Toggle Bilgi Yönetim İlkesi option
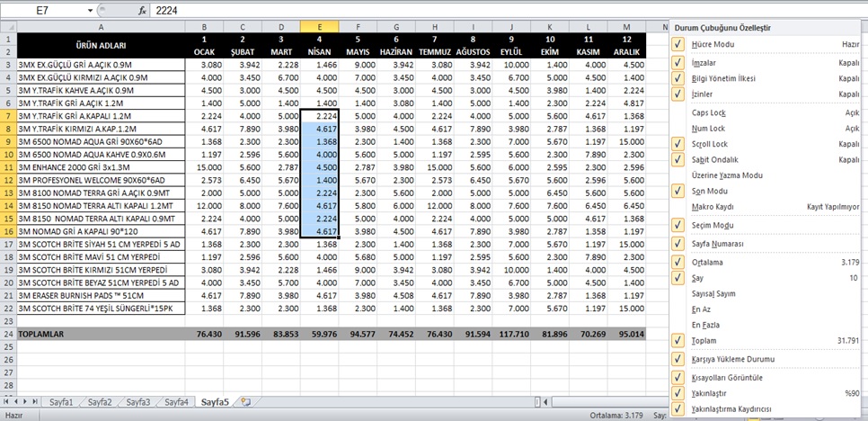The image size is (868, 421). pyautogui.click(x=766, y=78)
